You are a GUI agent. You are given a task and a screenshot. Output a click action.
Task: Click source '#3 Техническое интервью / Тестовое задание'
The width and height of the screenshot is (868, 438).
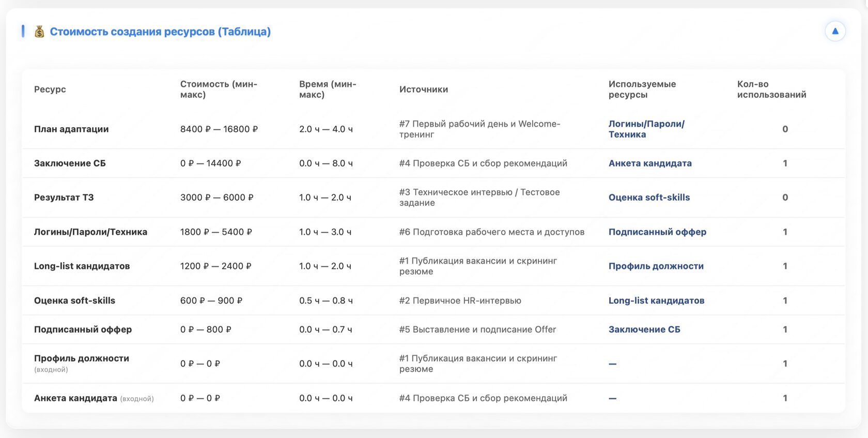[479, 198]
